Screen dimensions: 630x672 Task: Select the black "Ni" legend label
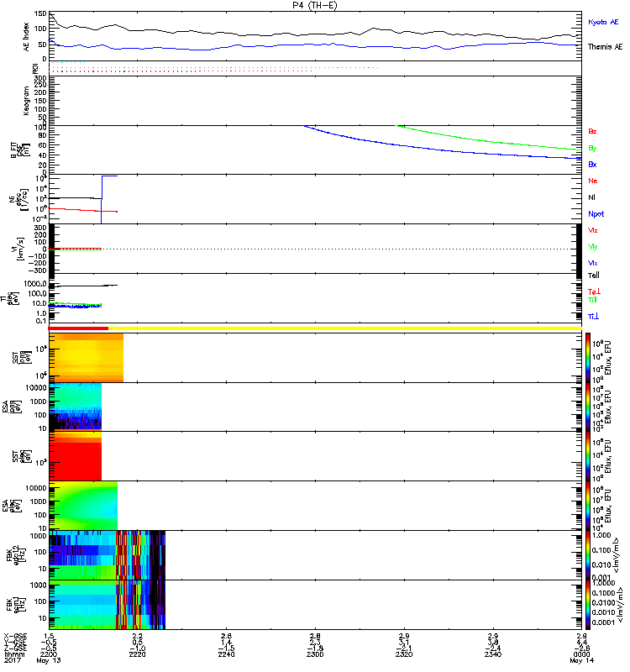coord(591,197)
